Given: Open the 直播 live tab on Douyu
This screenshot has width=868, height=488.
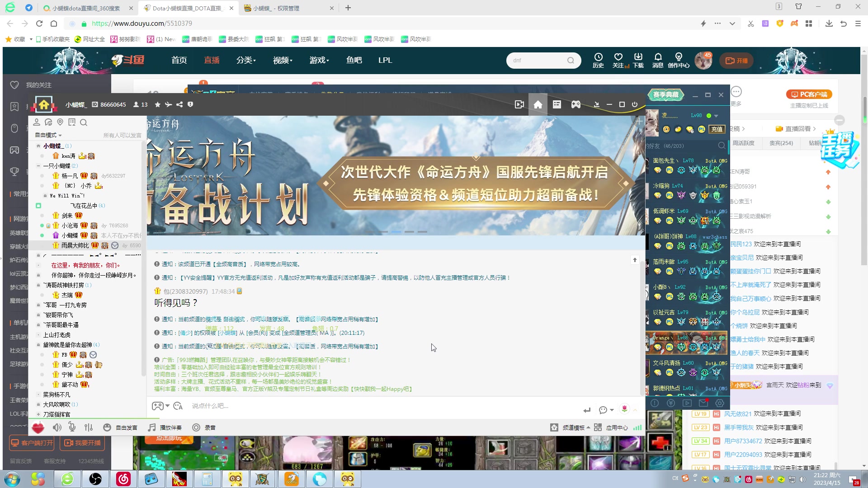Looking at the screenshot, I should tap(212, 60).
